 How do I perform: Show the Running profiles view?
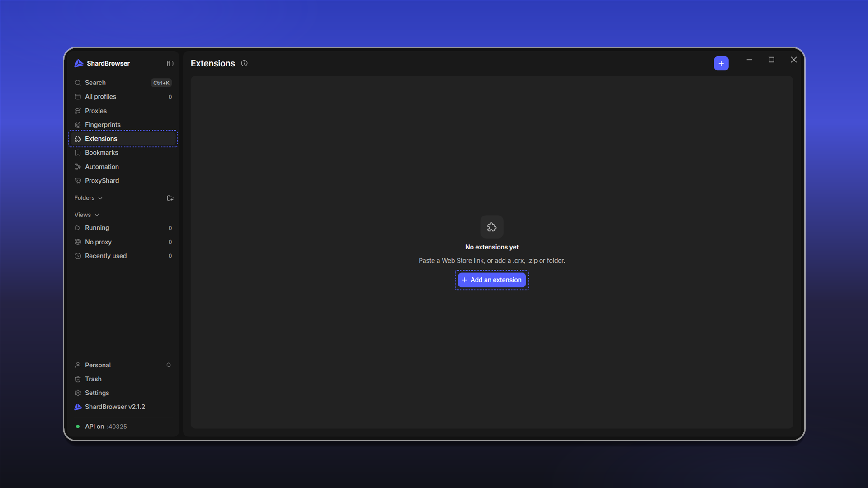(123, 228)
